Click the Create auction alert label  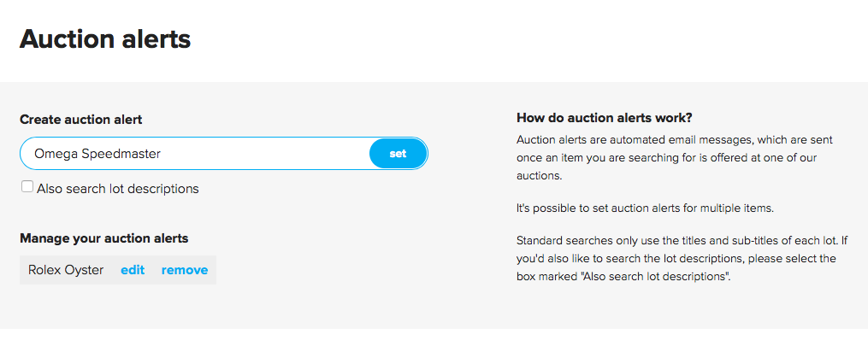pyautogui.click(x=80, y=120)
